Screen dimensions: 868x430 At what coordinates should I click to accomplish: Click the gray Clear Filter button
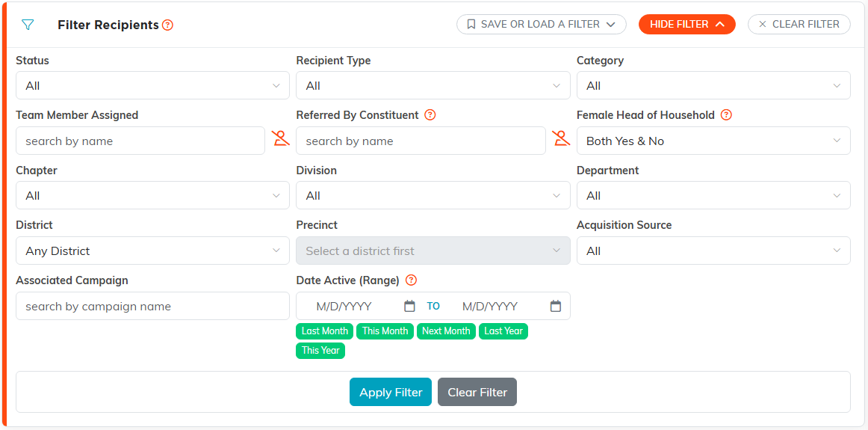(x=477, y=393)
